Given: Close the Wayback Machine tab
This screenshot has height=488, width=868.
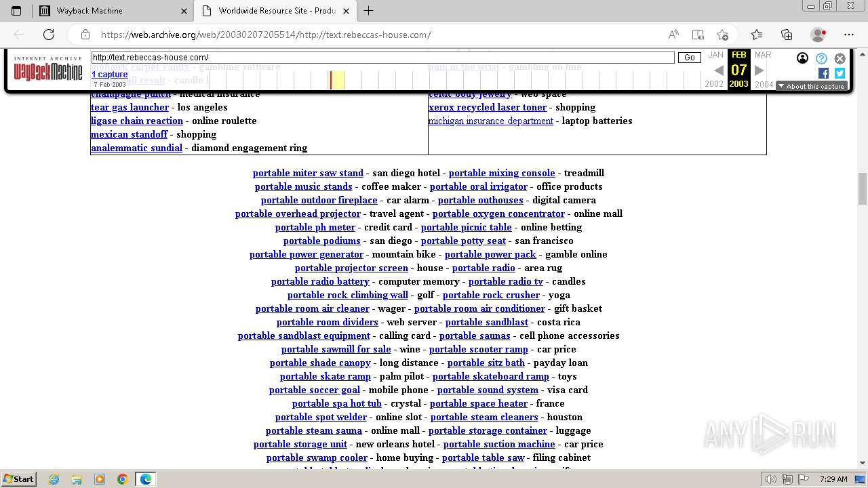Looking at the screenshot, I should pyautogui.click(x=184, y=11).
